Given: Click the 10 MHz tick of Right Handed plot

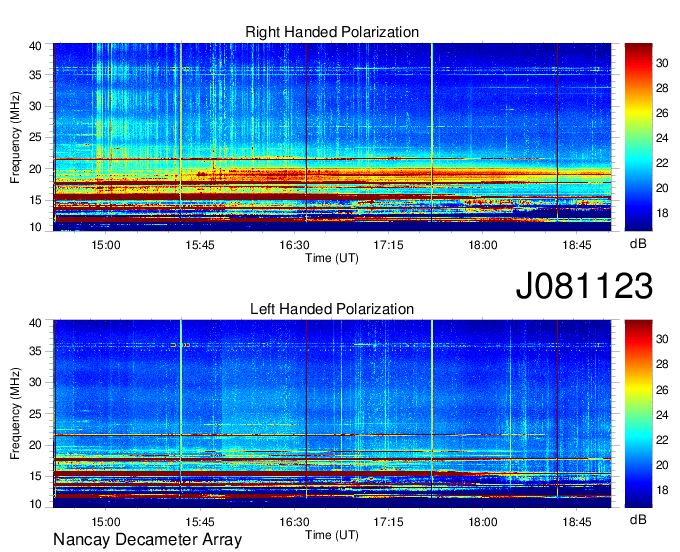Looking at the screenshot, I should pos(35,228).
